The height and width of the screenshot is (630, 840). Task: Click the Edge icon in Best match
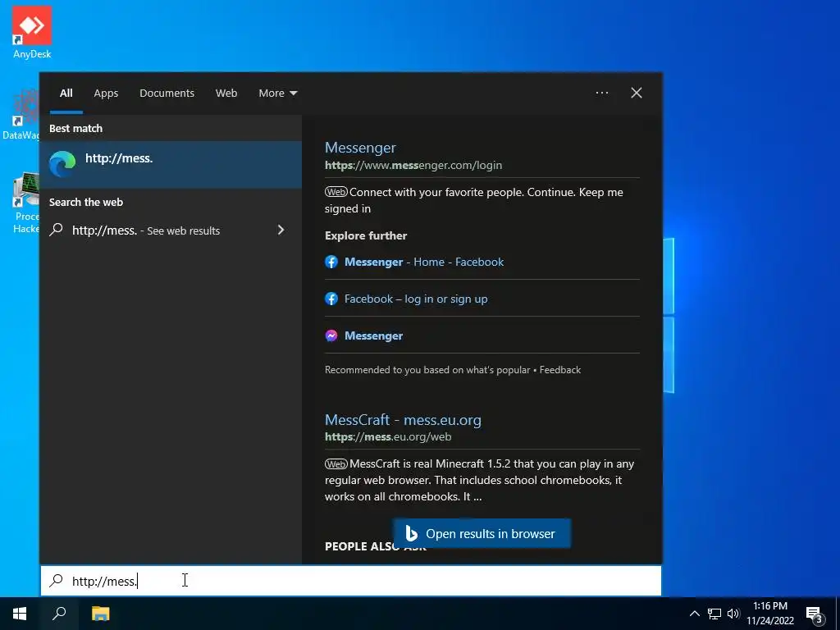click(x=62, y=164)
